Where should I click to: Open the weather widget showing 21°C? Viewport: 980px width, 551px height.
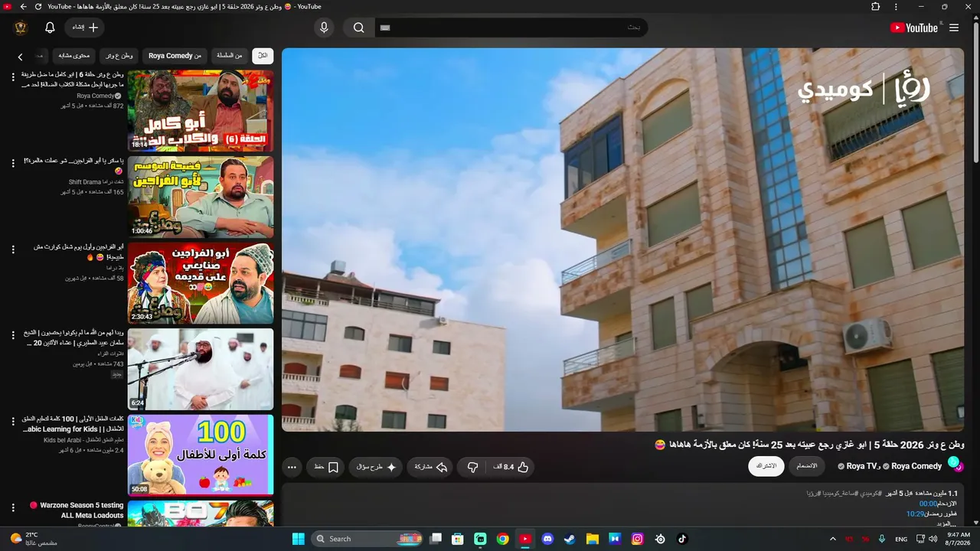click(34, 539)
